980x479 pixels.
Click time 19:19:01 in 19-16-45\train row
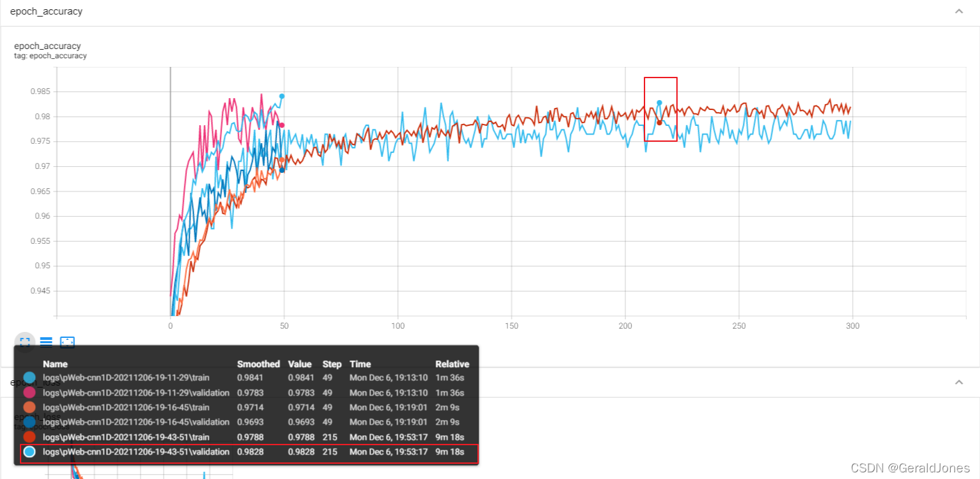[x=389, y=407]
